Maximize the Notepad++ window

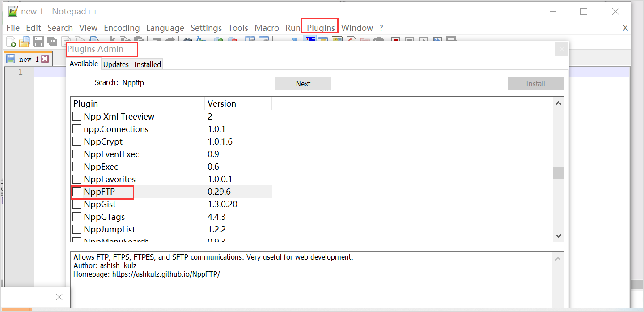click(x=584, y=12)
